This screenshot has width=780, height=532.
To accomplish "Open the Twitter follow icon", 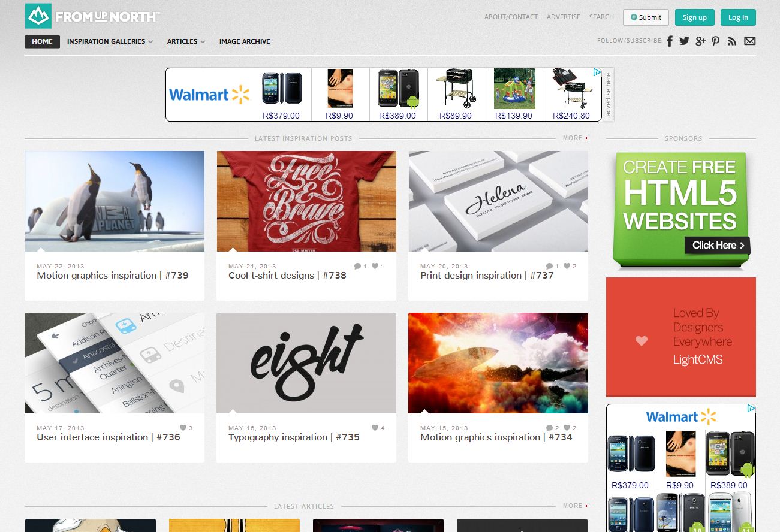I will (684, 41).
